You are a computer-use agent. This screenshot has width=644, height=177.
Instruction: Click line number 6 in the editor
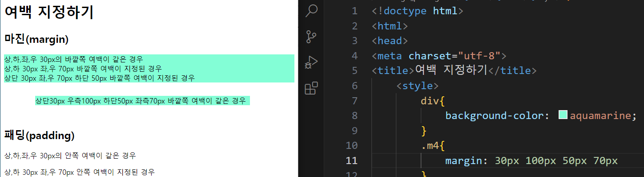click(x=354, y=86)
